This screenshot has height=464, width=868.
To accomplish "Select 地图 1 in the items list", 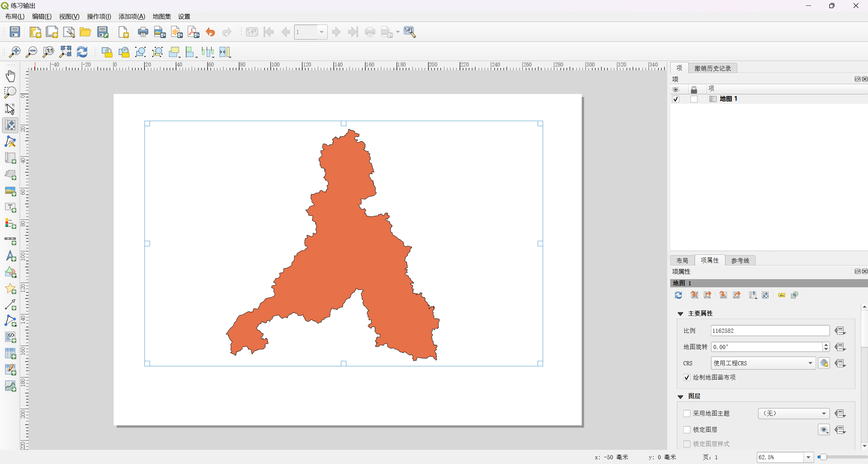I will tap(728, 99).
